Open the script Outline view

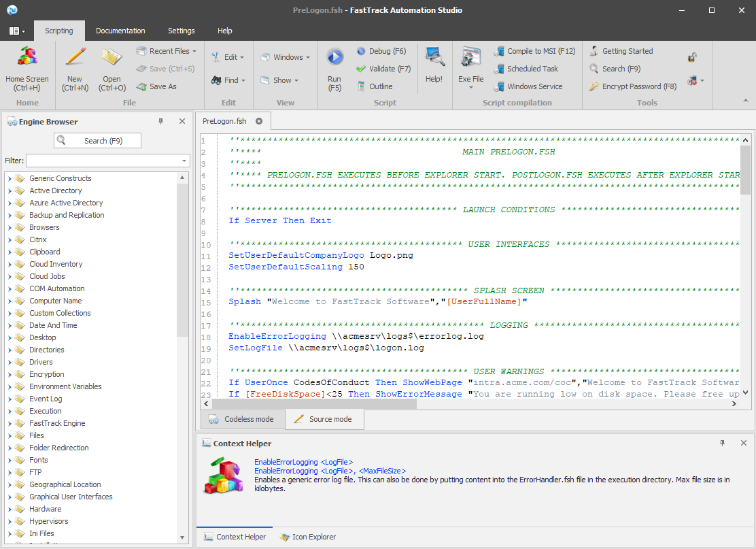tap(379, 86)
